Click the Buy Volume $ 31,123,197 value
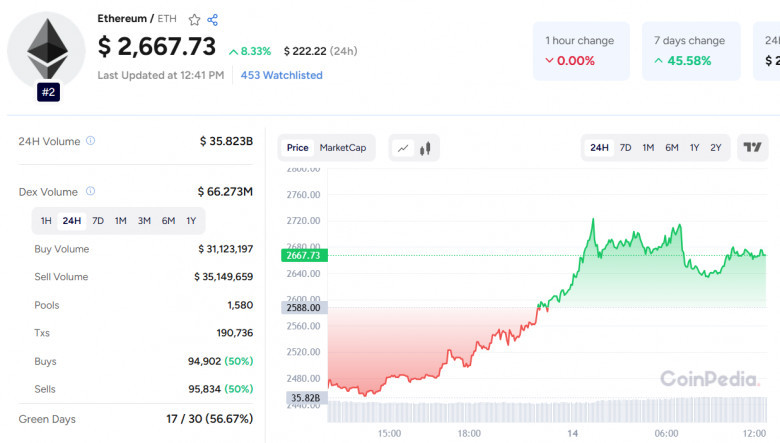The width and height of the screenshot is (780, 443). pyautogui.click(x=226, y=249)
